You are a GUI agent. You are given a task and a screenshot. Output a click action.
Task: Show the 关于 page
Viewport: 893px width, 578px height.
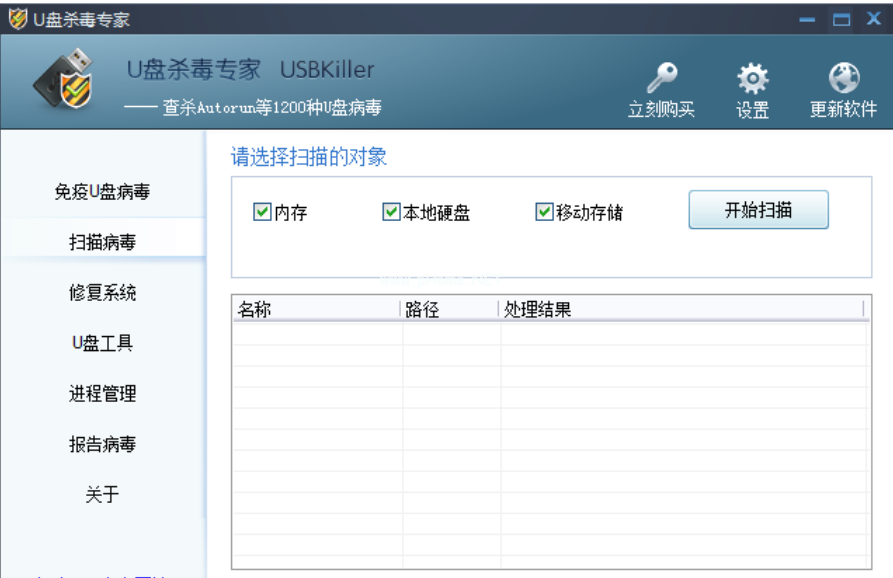tap(102, 494)
